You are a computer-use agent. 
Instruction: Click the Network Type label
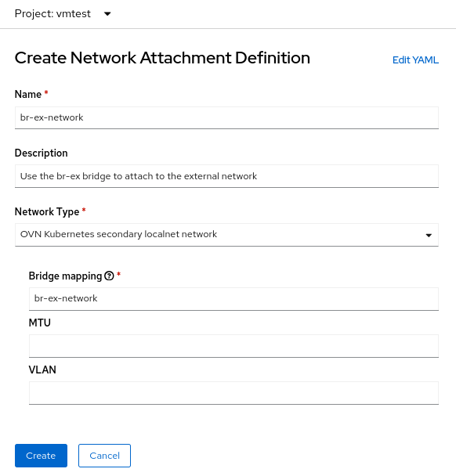pyautogui.click(x=47, y=211)
